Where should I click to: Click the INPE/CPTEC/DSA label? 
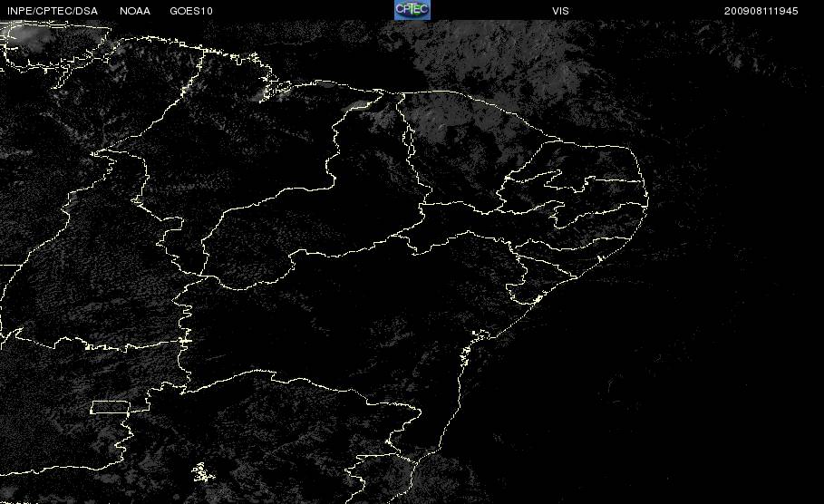[x=53, y=11]
